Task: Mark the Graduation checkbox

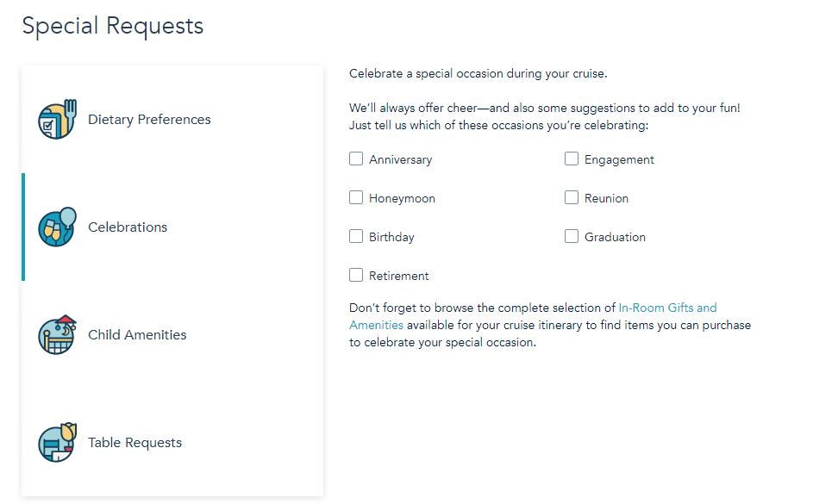Action: 572,236
